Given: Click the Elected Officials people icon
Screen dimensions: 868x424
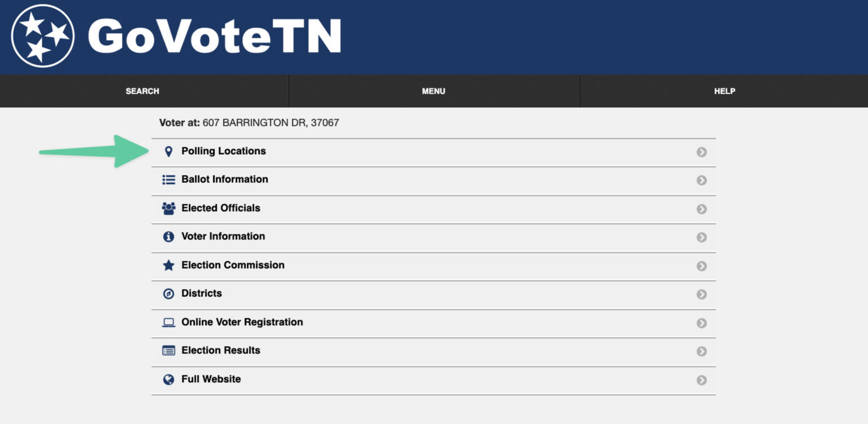Looking at the screenshot, I should pyautogui.click(x=168, y=208).
